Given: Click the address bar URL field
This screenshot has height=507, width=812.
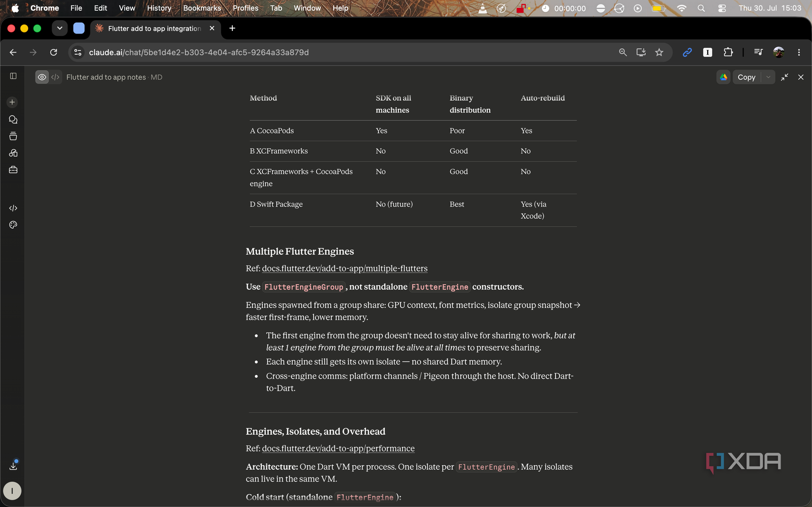Looking at the screenshot, I should pos(344,52).
